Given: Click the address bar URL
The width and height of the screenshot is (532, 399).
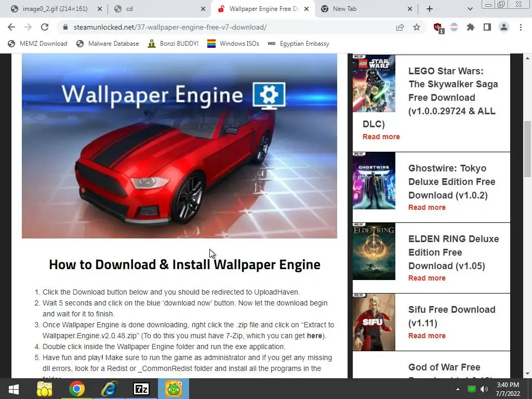Looking at the screenshot, I should click(170, 27).
